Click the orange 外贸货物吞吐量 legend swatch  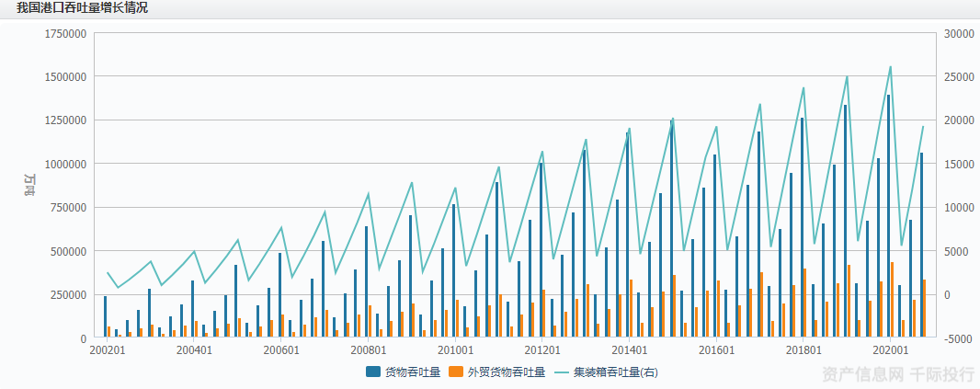point(456,372)
